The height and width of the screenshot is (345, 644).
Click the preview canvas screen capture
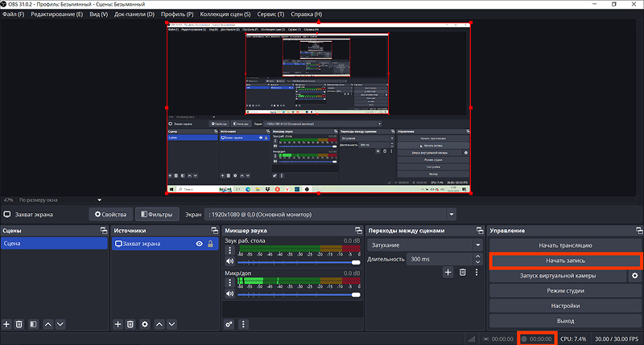[318, 108]
